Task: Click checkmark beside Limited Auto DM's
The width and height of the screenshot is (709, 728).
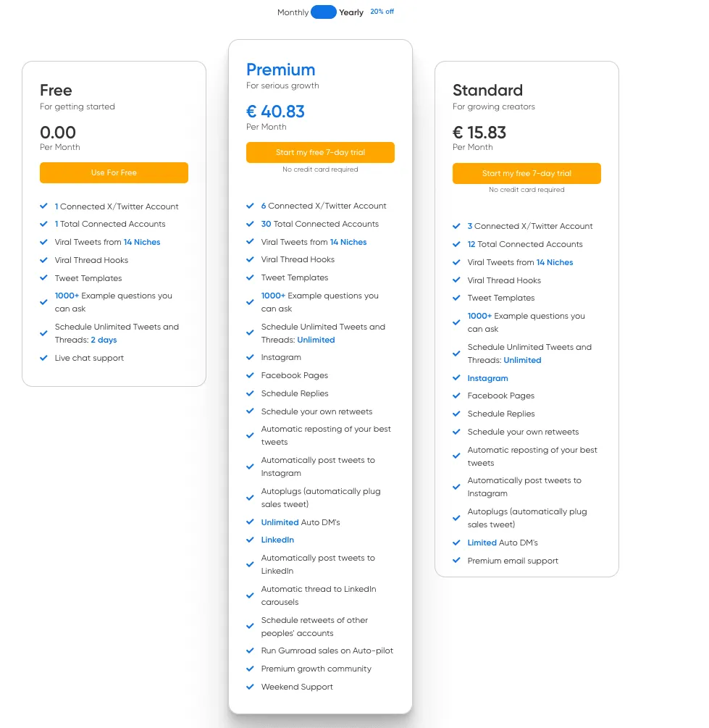Action: pos(457,543)
